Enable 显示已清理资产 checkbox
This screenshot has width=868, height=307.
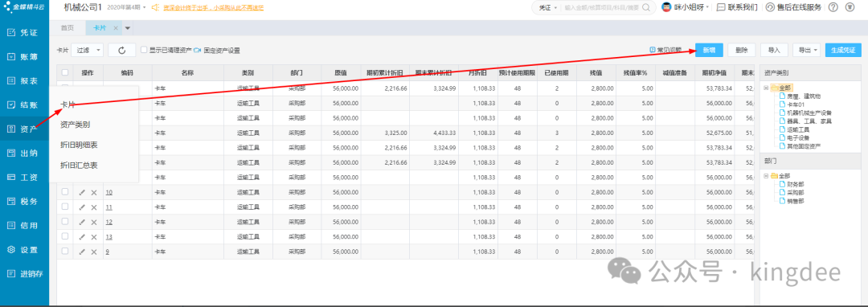[x=144, y=50]
